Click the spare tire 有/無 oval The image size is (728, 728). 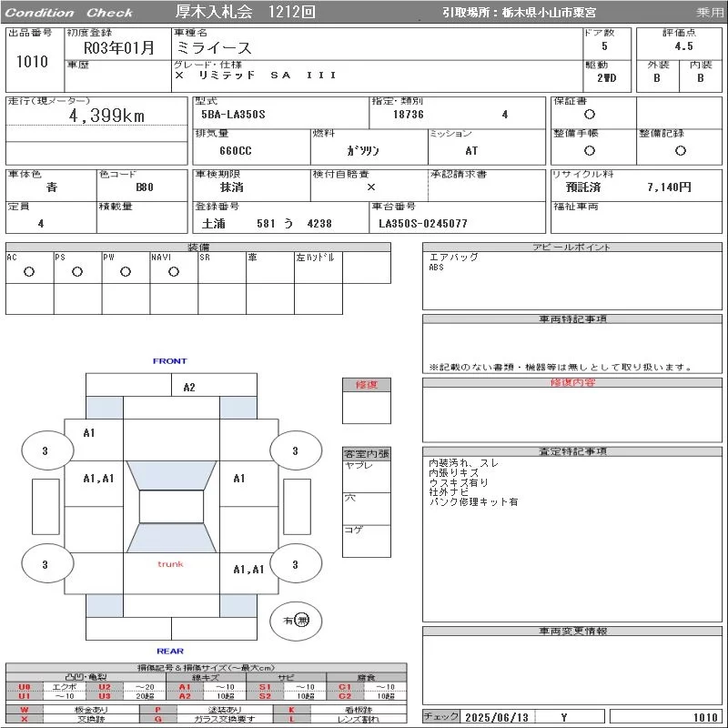[296, 621]
